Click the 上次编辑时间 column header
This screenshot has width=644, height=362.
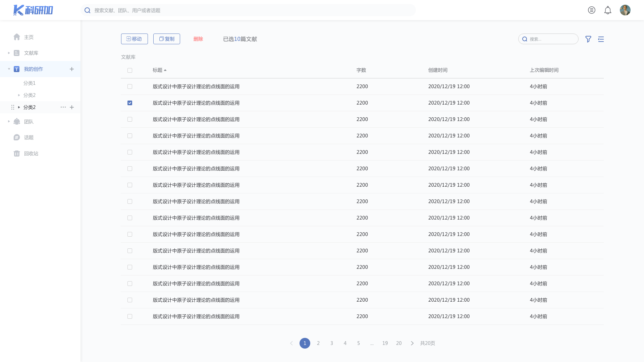tap(544, 70)
